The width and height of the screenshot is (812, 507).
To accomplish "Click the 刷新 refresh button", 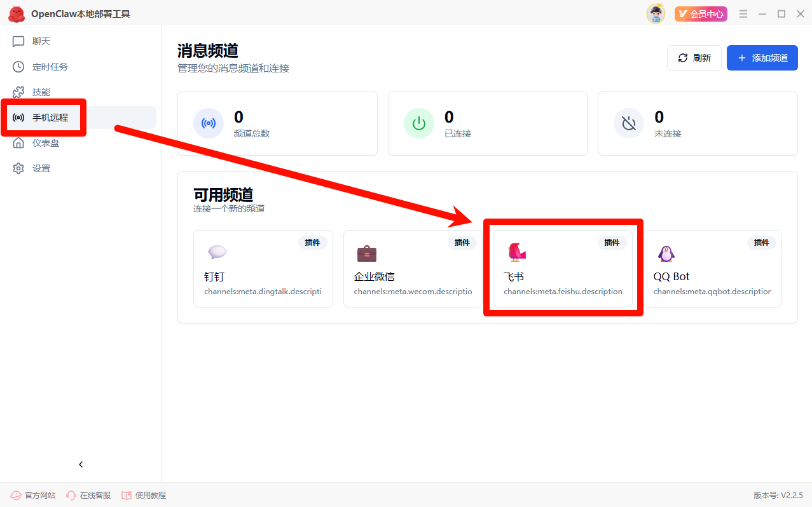I will [694, 58].
